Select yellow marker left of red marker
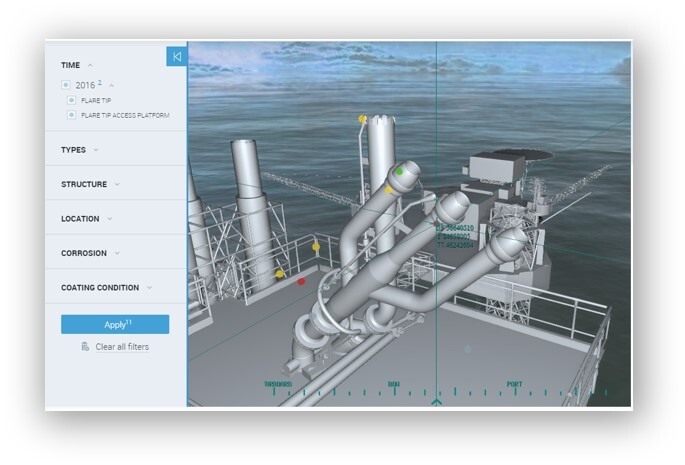The width and height of the screenshot is (685, 465). click(x=279, y=273)
